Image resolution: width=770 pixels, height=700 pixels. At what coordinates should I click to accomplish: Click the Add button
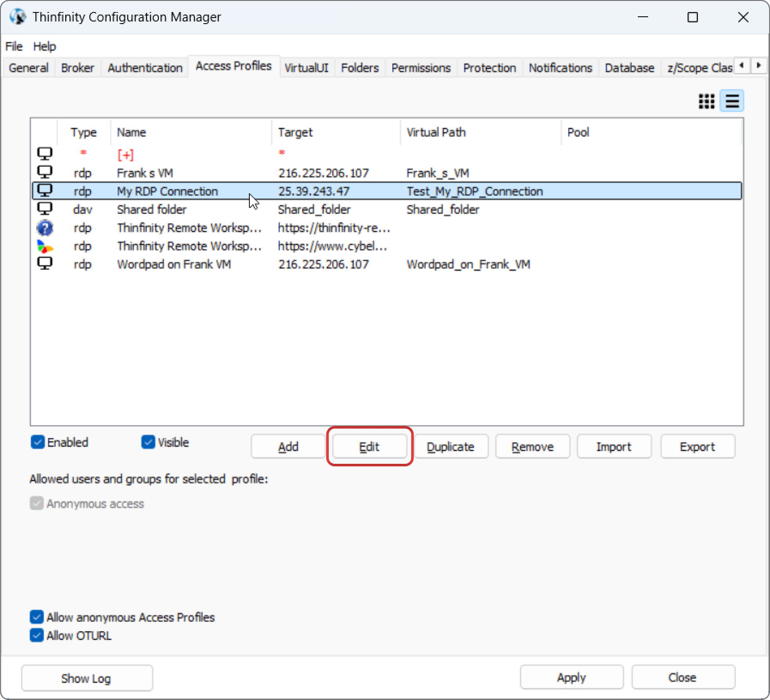pos(288,447)
